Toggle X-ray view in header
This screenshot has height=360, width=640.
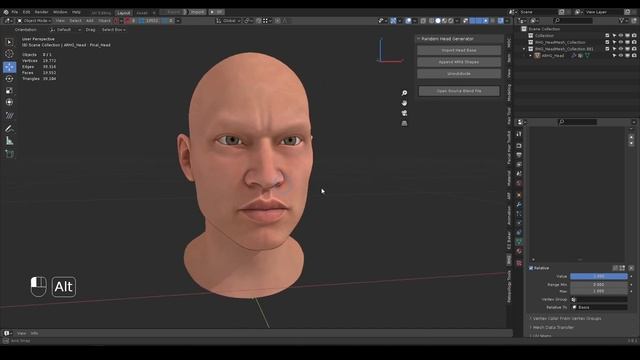click(424, 20)
